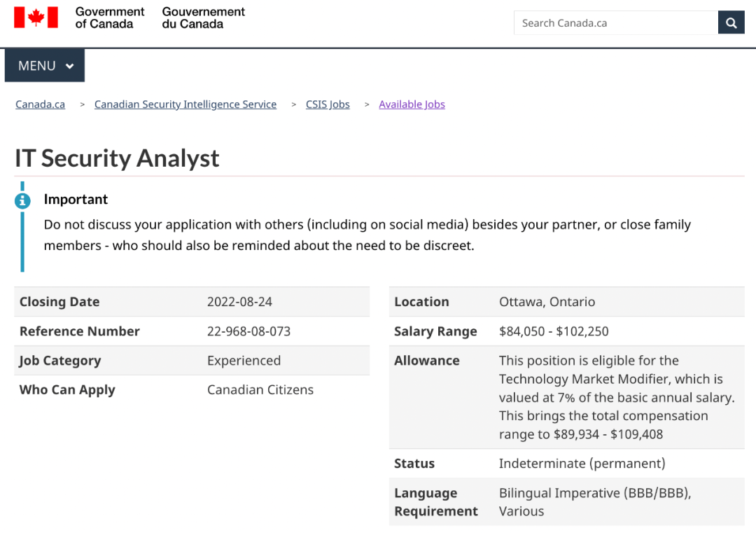
Task: Click the Experienced job category value
Action: click(244, 361)
